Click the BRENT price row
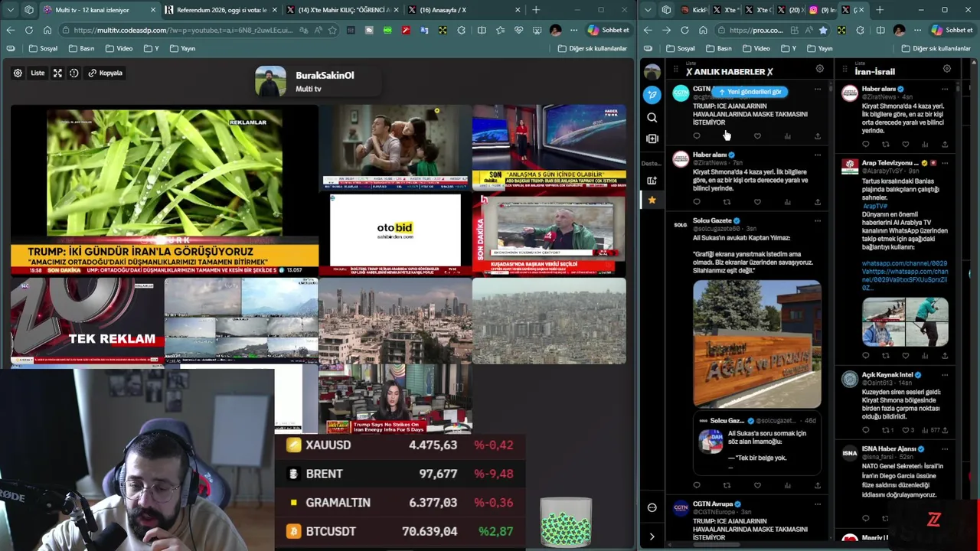980x551 pixels. pyautogui.click(x=400, y=474)
